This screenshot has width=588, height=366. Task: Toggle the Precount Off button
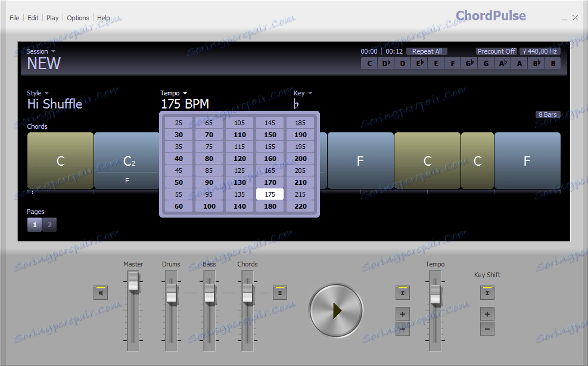tap(496, 51)
